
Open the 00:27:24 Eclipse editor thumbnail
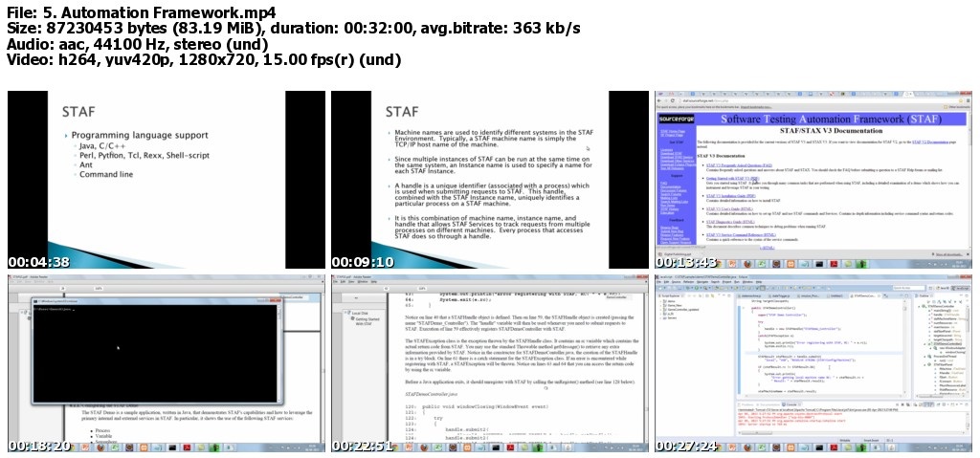point(813,363)
